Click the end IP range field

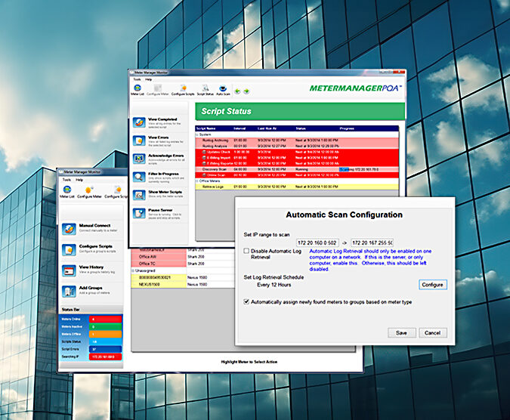click(x=372, y=242)
